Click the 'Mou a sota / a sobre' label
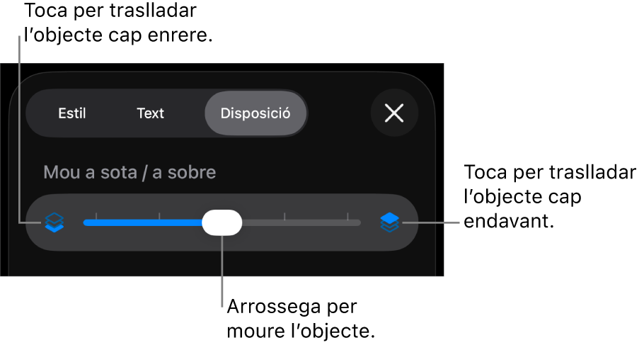644x345 pixels. point(130,172)
